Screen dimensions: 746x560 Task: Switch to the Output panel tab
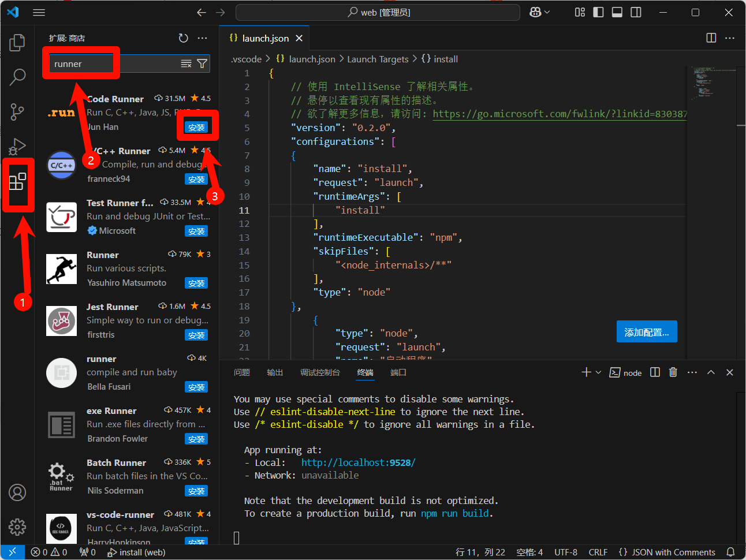275,372
